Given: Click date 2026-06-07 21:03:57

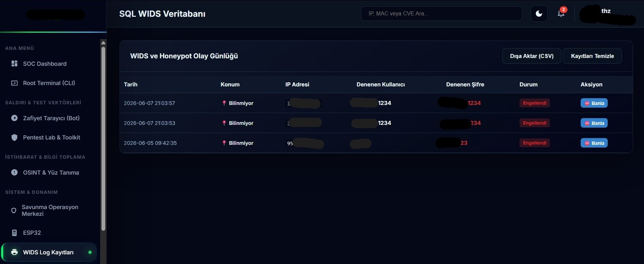Looking at the screenshot, I should (x=150, y=103).
